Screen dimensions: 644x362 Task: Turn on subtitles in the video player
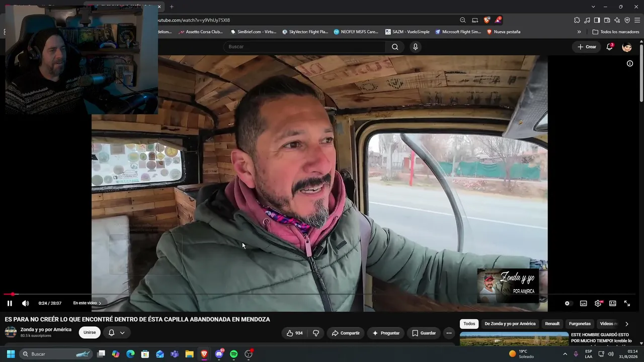click(584, 303)
